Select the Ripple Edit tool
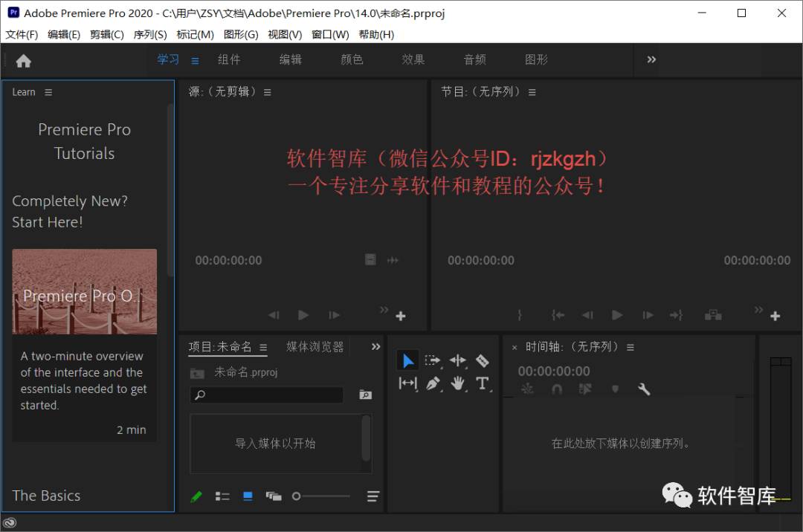 pyautogui.click(x=458, y=360)
